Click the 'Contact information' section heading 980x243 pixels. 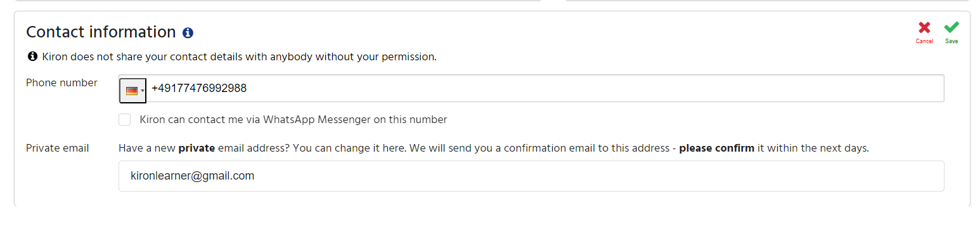(x=101, y=32)
